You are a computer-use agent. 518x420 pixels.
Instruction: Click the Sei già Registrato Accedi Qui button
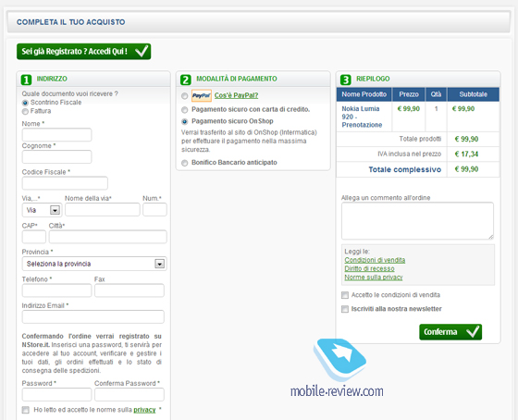84,52
